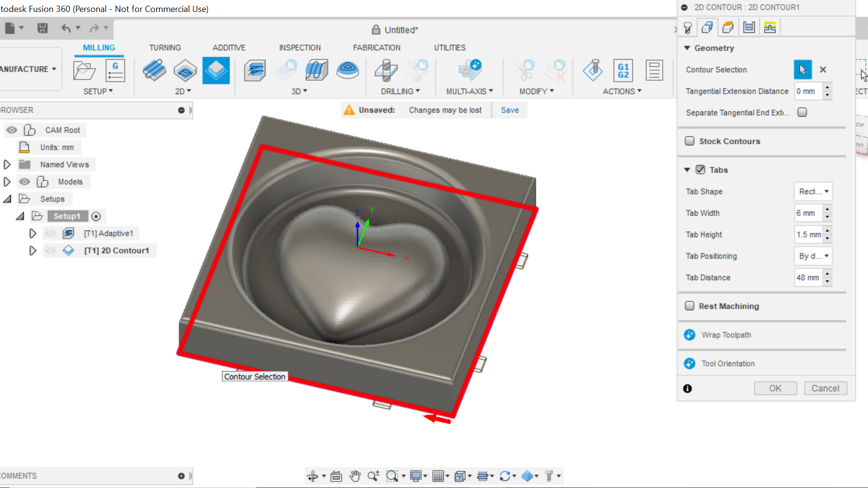Redo the last action
This screenshot has width=868, height=488.
[94, 28]
